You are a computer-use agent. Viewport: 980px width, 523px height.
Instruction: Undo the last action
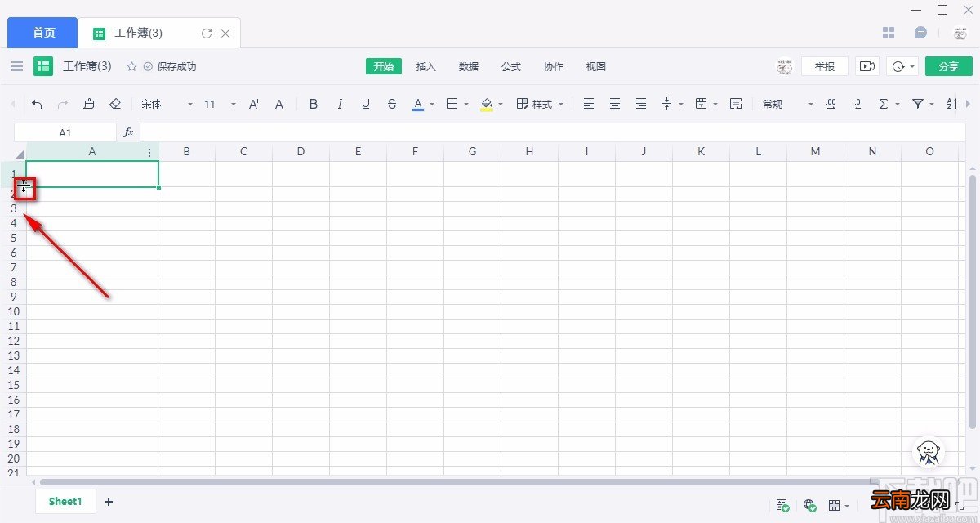point(37,104)
